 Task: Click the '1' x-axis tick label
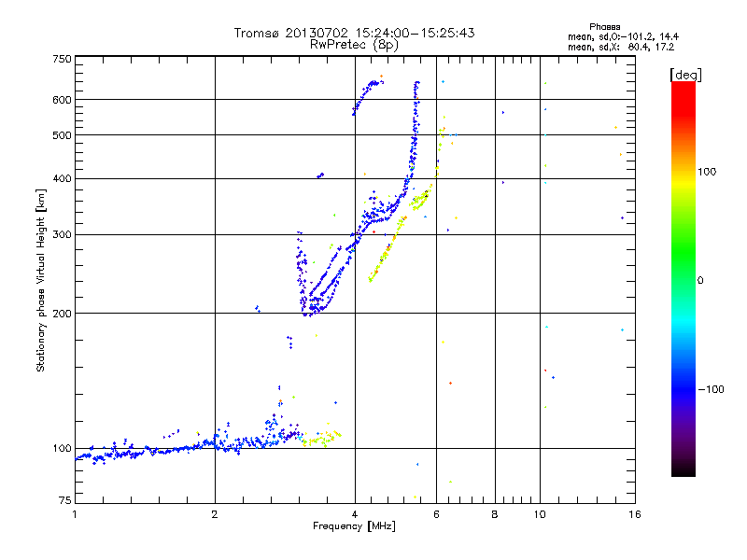tap(75, 514)
